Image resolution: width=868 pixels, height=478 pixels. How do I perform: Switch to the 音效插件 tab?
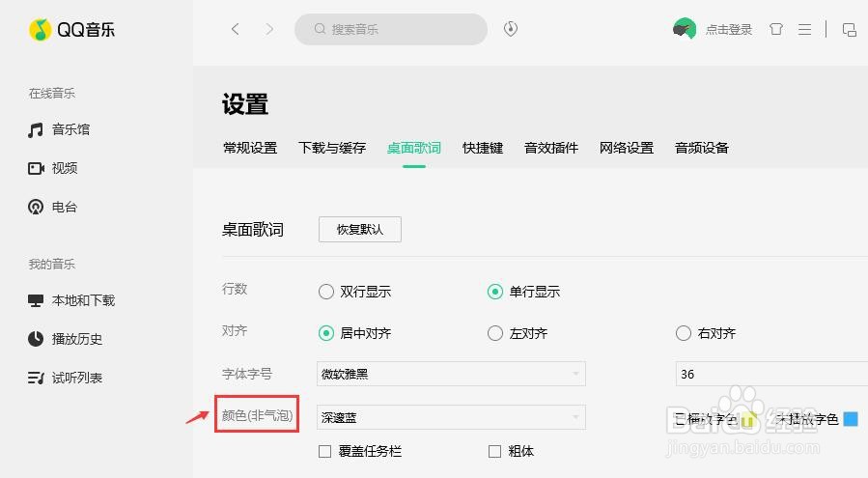551,148
